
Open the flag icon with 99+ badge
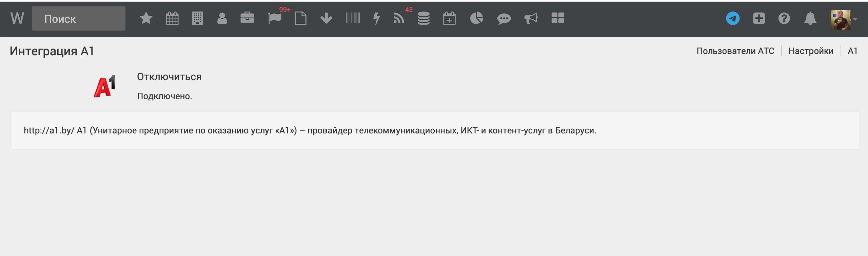click(275, 18)
